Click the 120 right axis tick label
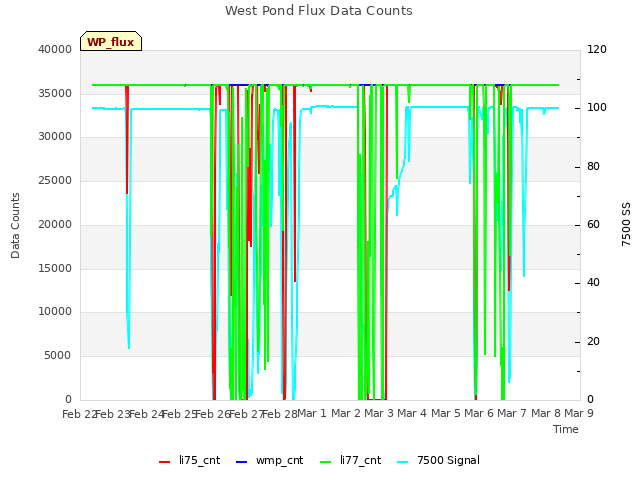The height and width of the screenshot is (480, 640). point(597,49)
